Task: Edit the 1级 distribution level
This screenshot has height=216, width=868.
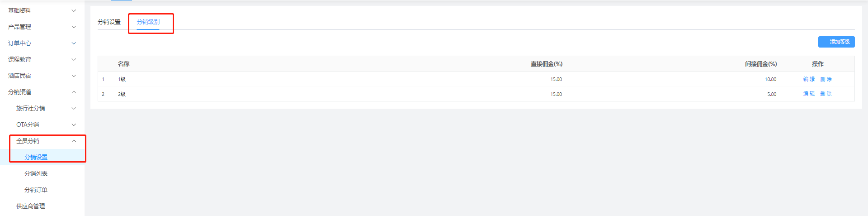Action: (x=809, y=79)
